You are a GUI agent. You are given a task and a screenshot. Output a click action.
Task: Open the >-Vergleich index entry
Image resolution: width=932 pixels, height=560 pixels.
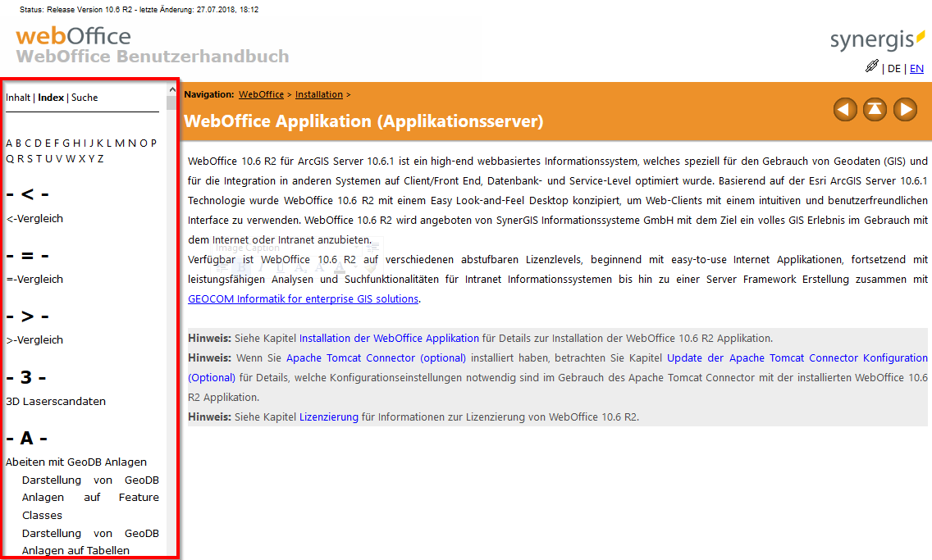pyautogui.click(x=34, y=339)
